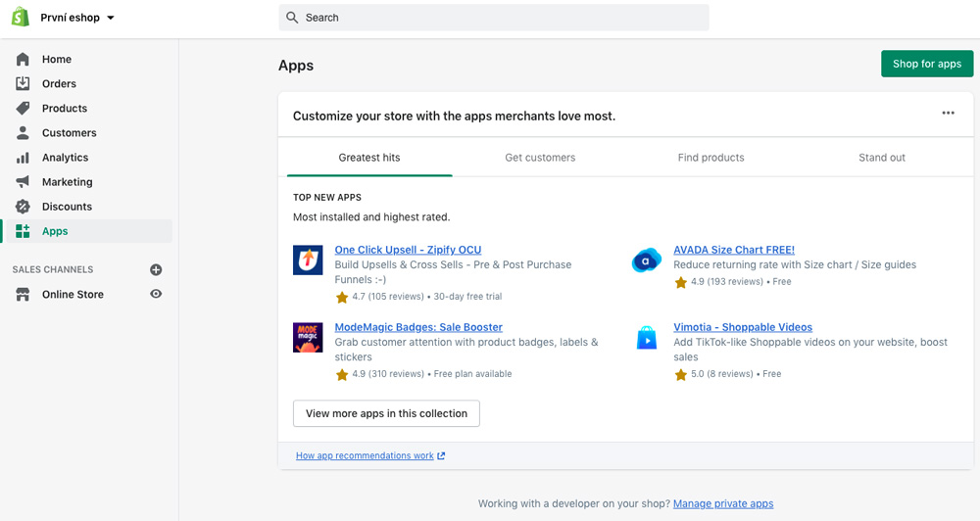Select Apps label in sidebar
The width and height of the screenshot is (980, 521).
pyautogui.click(x=55, y=231)
